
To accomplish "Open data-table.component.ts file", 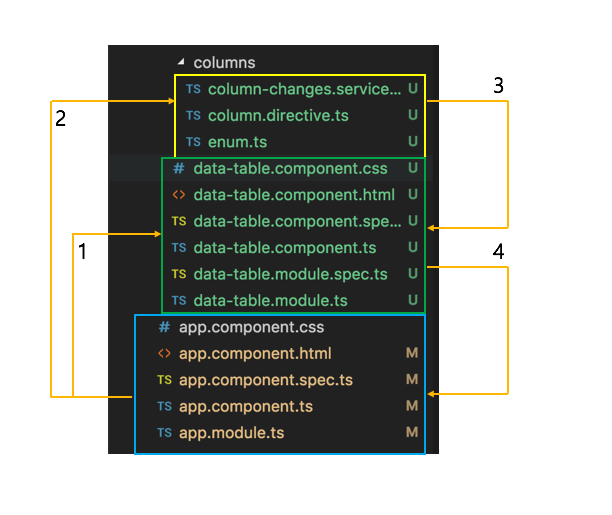I will (x=285, y=248).
